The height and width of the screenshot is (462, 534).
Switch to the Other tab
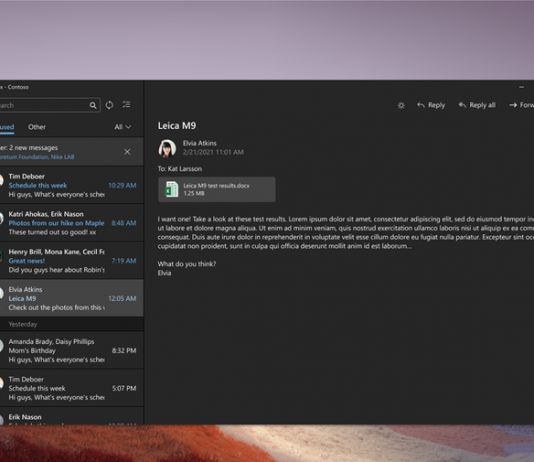(37, 127)
